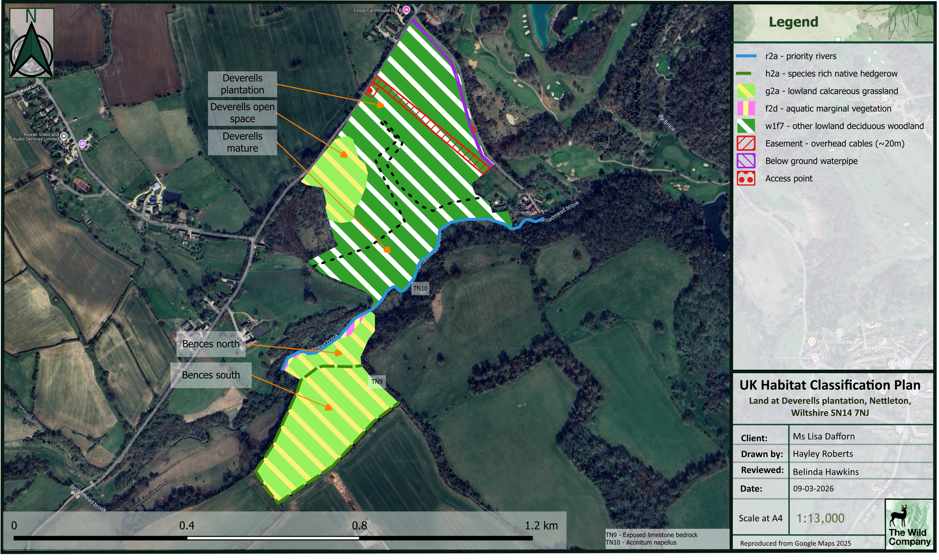This screenshot has height=560, width=939.
Task: Click the Access point legend symbol
Action: coord(746,179)
